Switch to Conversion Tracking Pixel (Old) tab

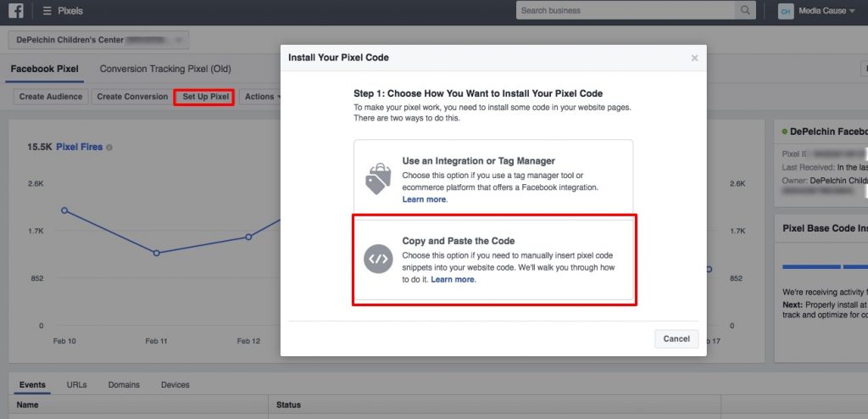[165, 70]
